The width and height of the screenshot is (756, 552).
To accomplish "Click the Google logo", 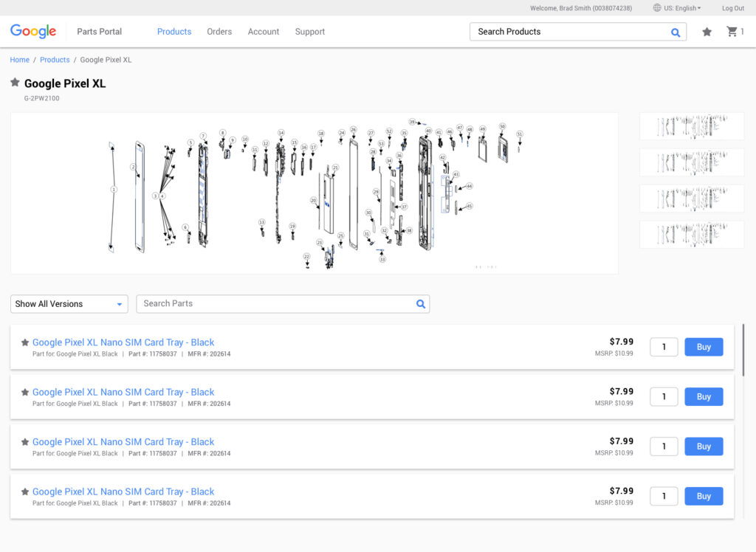I will pos(33,31).
